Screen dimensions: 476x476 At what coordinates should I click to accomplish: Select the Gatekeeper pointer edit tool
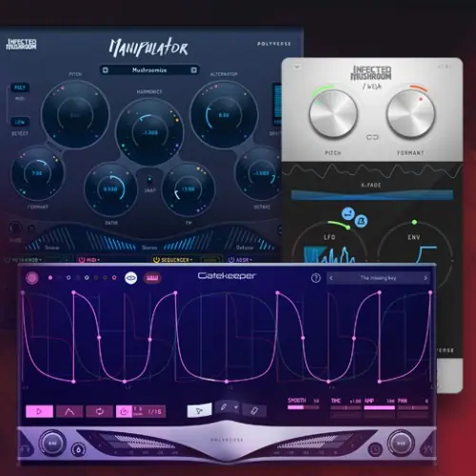[x=199, y=411]
